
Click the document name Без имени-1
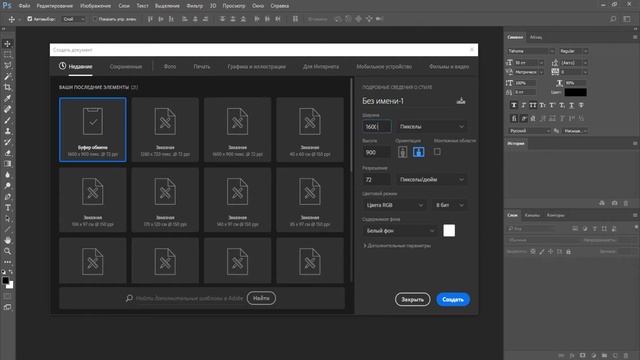[x=383, y=101]
